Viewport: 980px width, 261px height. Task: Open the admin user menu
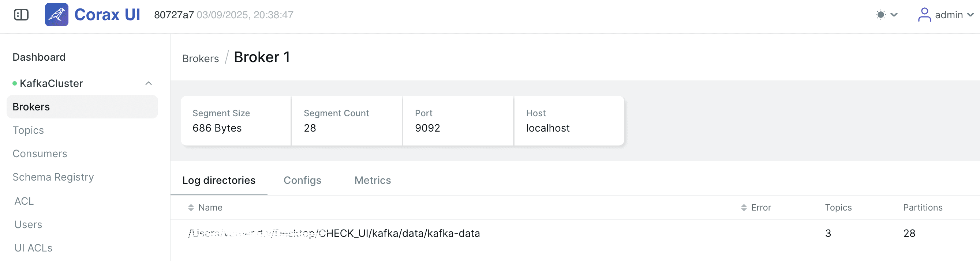(x=946, y=15)
